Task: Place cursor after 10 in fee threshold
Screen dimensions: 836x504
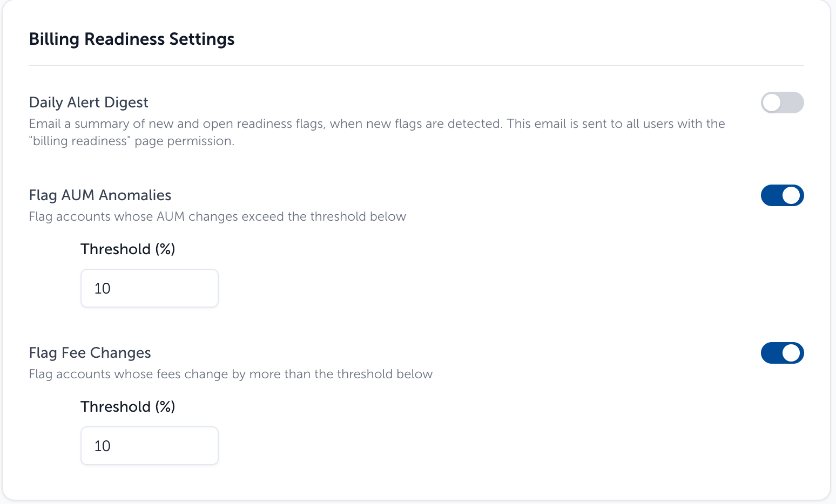Action: (112, 446)
